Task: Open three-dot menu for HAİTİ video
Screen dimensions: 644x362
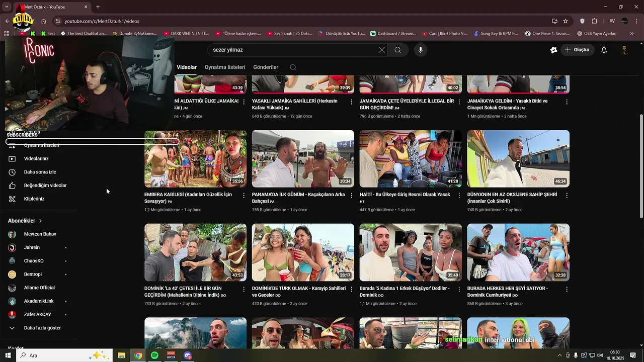Action: pos(459,195)
